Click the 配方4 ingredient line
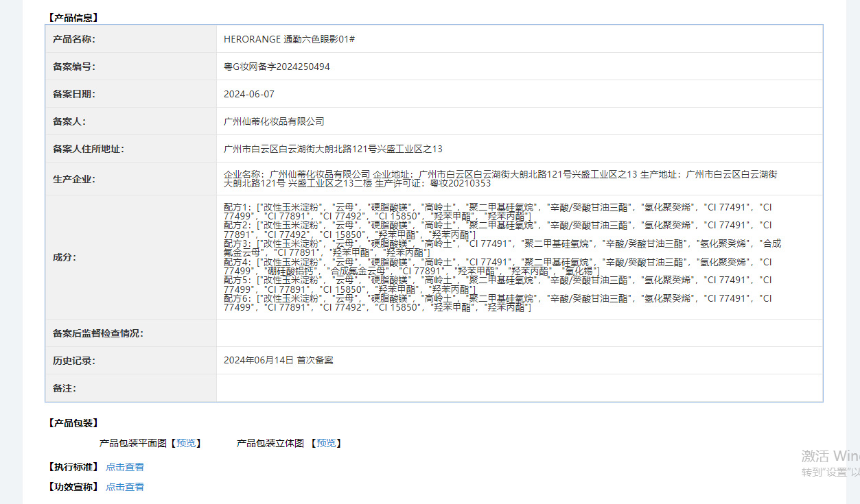 coord(498,267)
